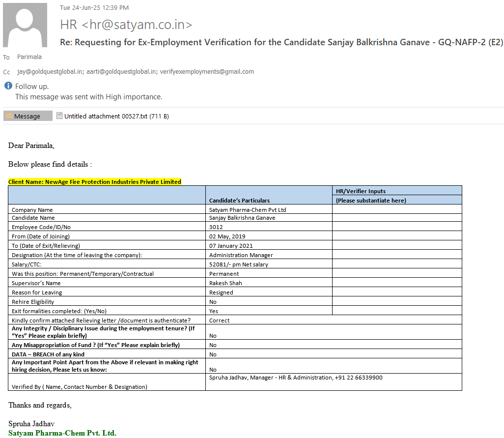504x438 pixels.
Task: Click the sender's profile avatar picture
Action: click(x=25, y=25)
